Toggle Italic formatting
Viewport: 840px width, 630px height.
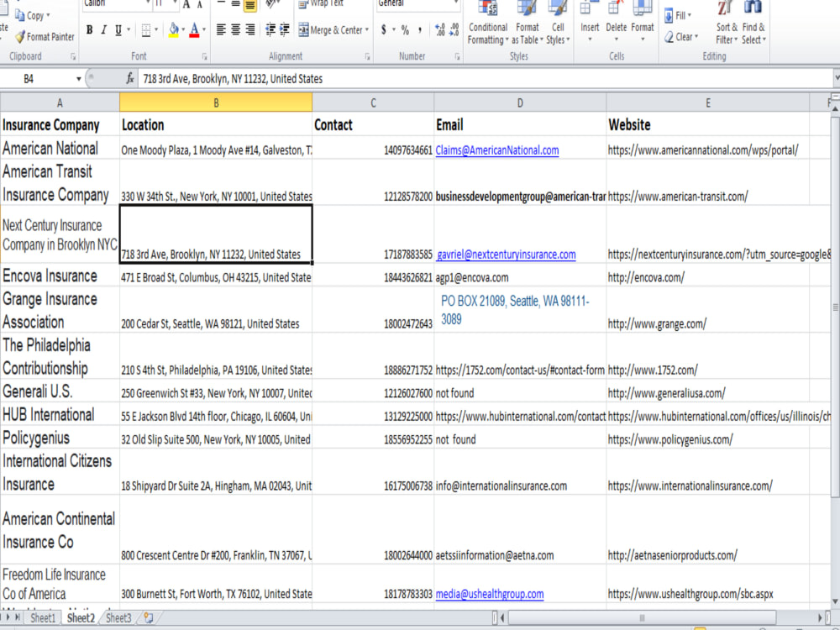(104, 30)
